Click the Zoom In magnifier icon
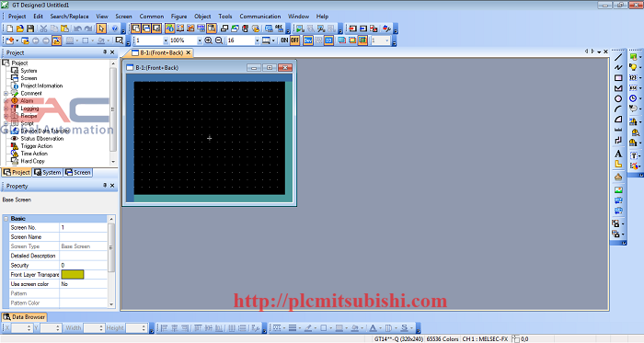This screenshot has height=343, width=644. point(208,40)
